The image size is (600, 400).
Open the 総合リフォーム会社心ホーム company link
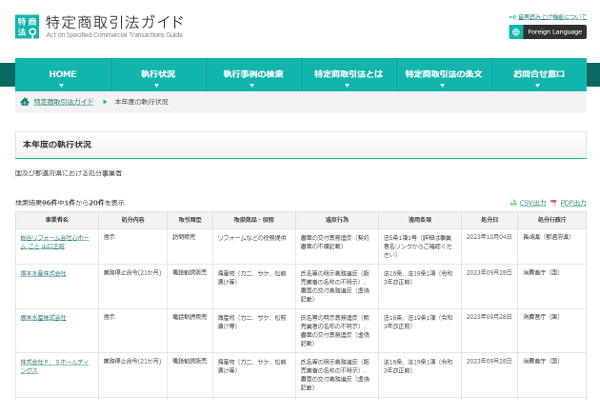click(54, 242)
